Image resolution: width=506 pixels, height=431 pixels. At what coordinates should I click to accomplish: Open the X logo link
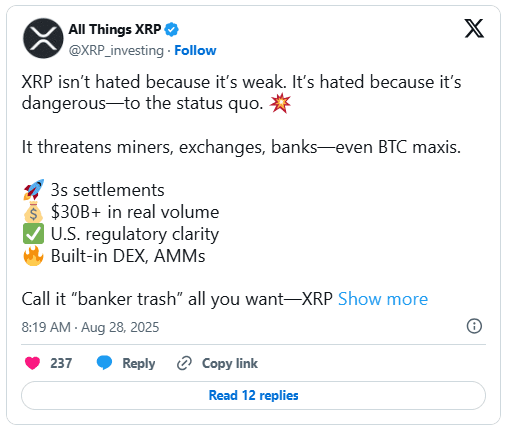coord(474,29)
